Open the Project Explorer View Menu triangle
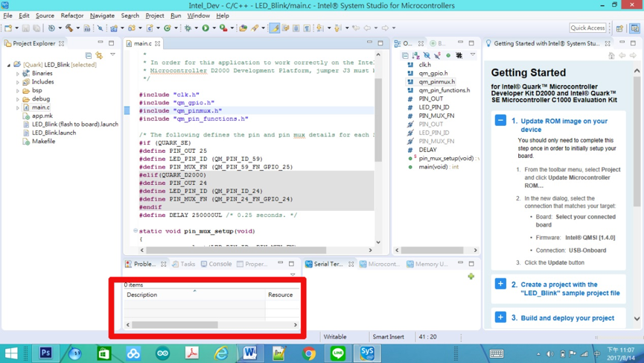Viewport: 644px width, 363px height. [112, 54]
